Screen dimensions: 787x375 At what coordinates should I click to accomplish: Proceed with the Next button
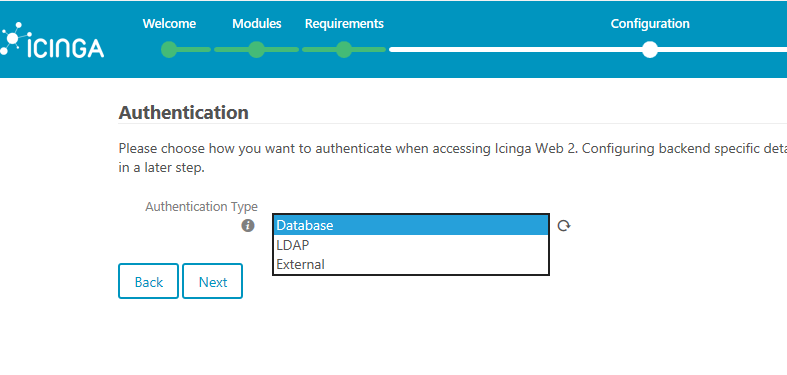tap(212, 281)
